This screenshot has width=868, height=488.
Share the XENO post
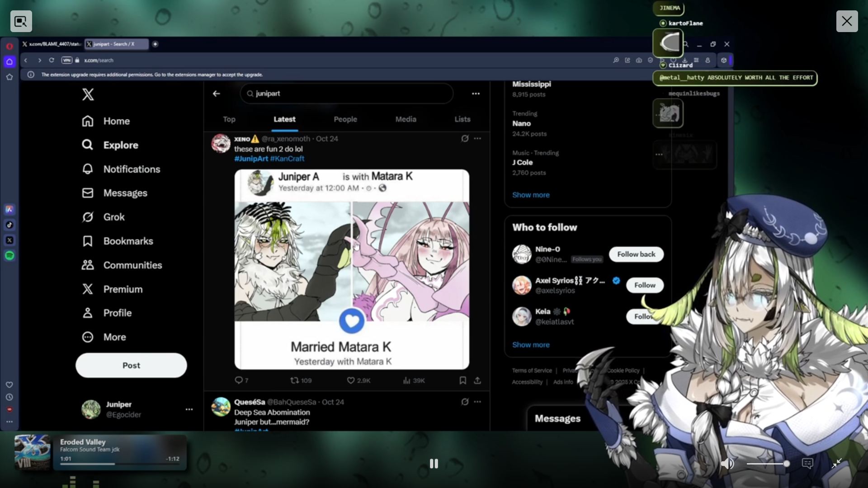point(477,380)
